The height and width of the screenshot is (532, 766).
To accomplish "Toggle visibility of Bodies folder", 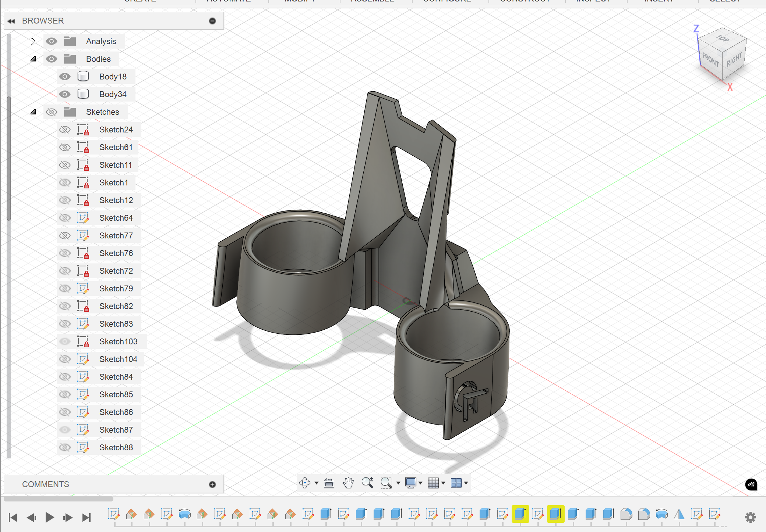I will click(52, 59).
